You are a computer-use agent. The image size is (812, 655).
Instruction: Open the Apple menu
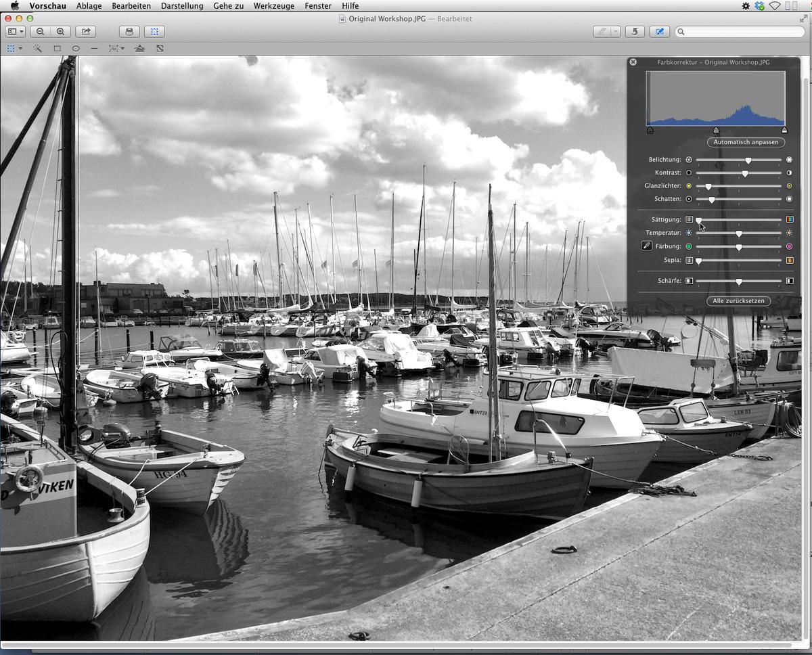[15, 6]
